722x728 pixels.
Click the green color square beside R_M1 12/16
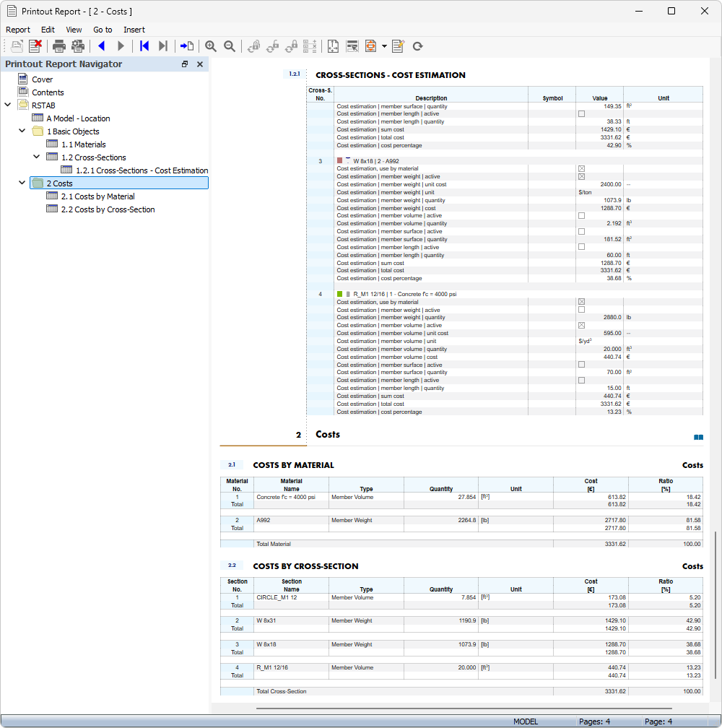coord(339,294)
